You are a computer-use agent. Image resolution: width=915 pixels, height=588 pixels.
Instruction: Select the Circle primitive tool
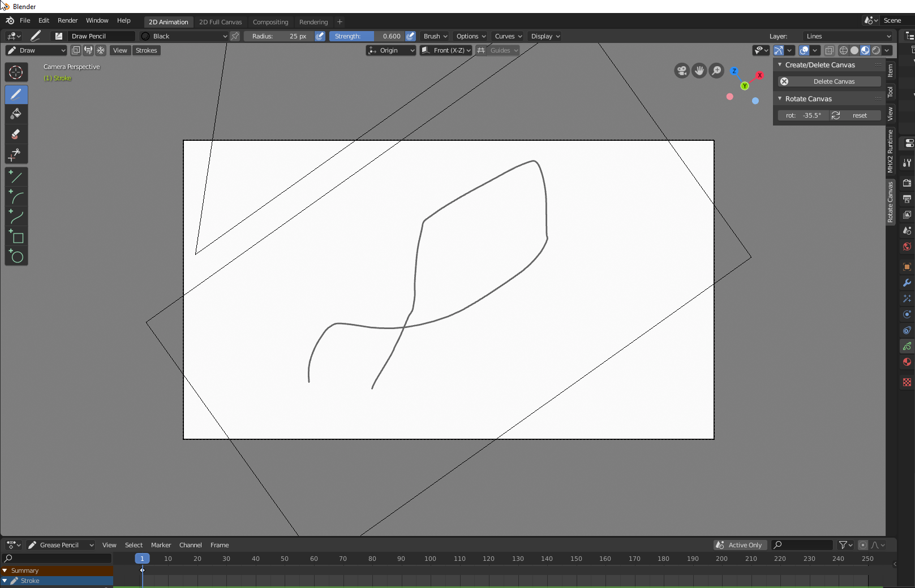pyautogui.click(x=16, y=256)
